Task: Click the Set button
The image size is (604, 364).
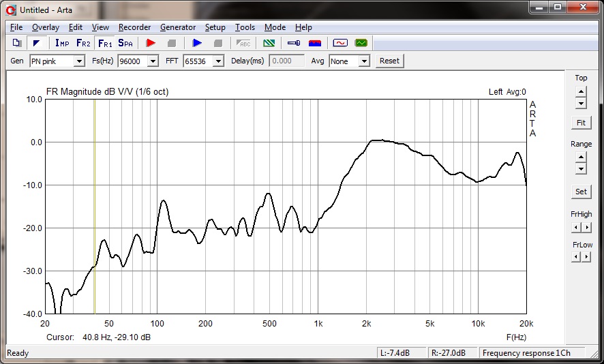Action: (x=581, y=192)
